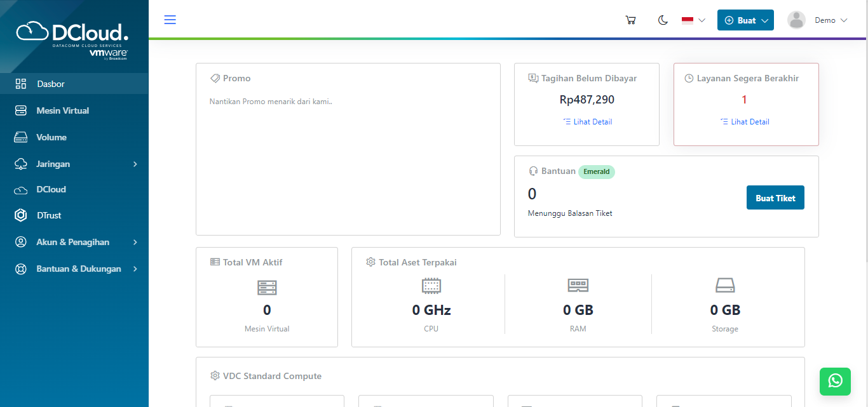The width and height of the screenshot is (868, 407).
Task: Select DTrust in the sidebar
Action: pos(49,215)
